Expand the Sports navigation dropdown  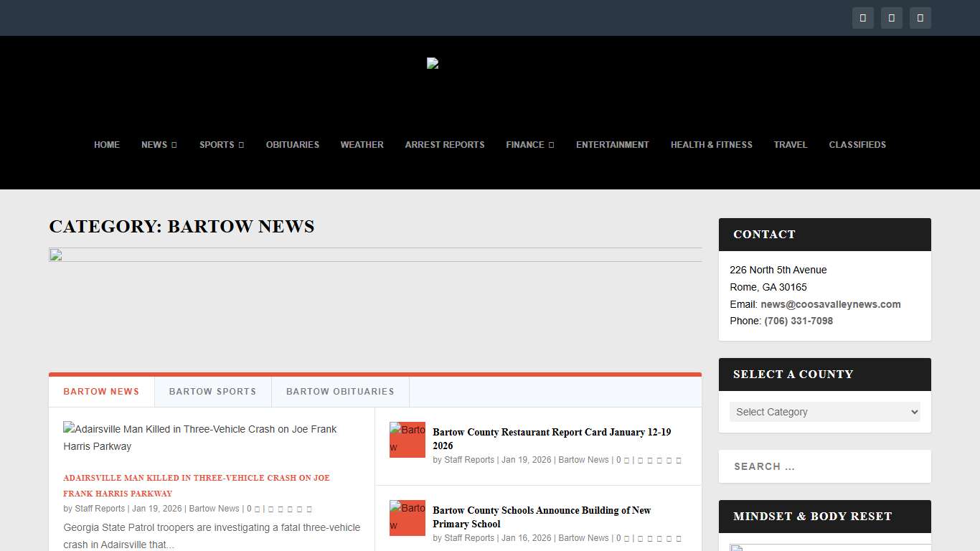pyautogui.click(x=221, y=145)
